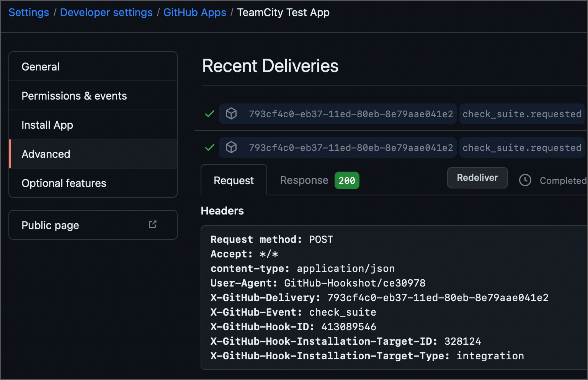Click the green checkmark on first delivery
588x380 pixels.
pos(209,113)
